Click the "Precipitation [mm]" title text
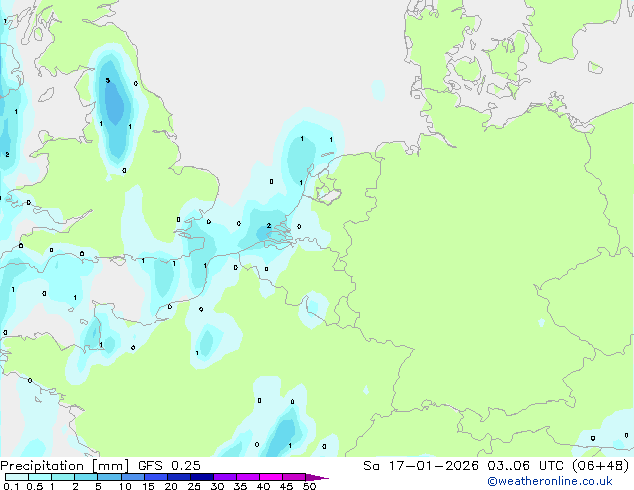Screen dimensions: 634x490 click(65, 466)
